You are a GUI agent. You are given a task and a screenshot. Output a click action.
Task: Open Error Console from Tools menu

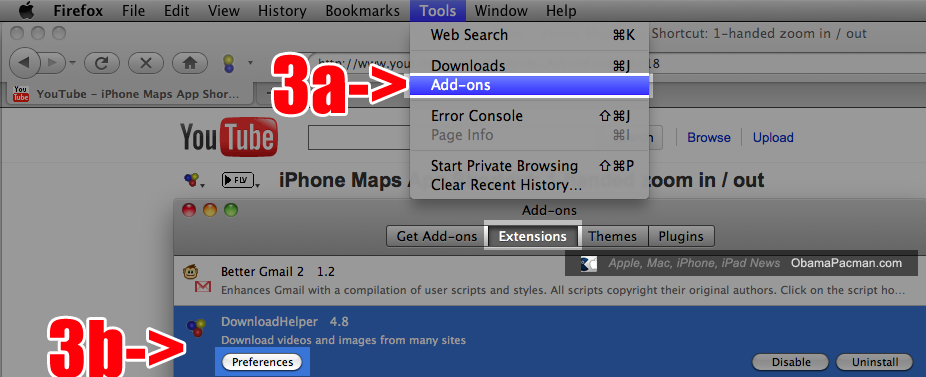click(x=529, y=116)
